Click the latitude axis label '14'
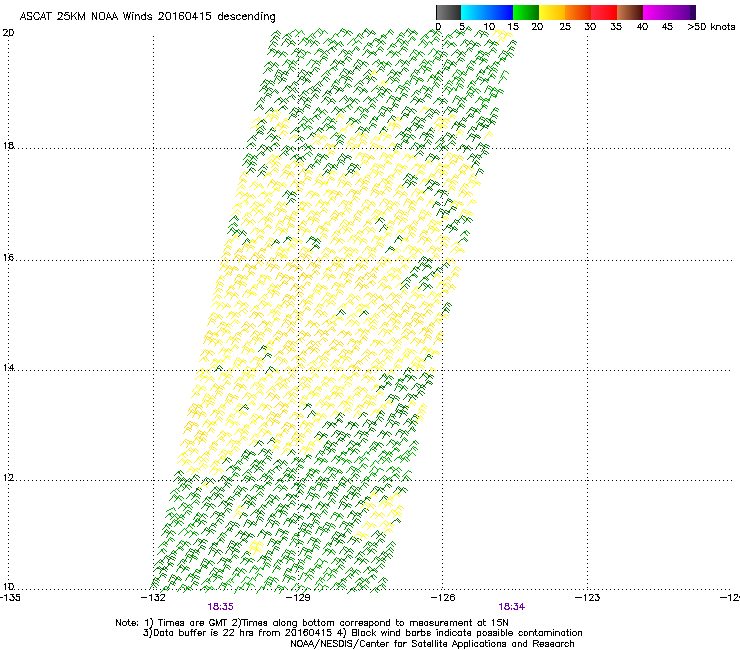740x650 pixels. 8,367
